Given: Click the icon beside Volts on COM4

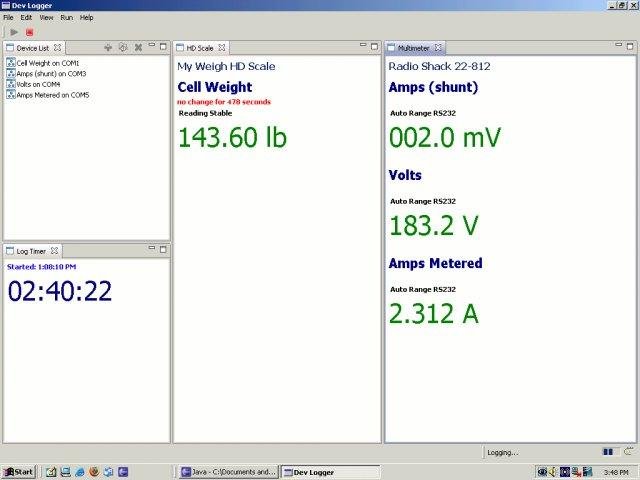Looking at the screenshot, I should coord(11,84).
